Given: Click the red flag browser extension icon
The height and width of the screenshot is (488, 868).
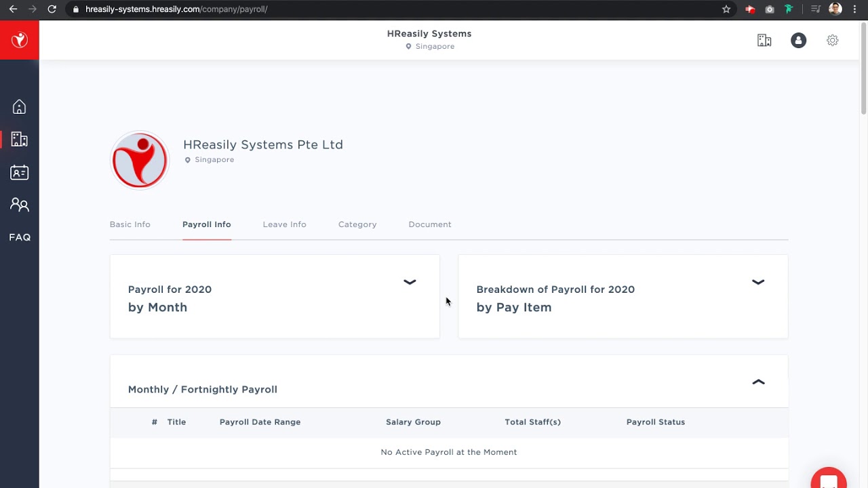Looking at the screenshot, I should pyautogui.click(x=750, y=9).
